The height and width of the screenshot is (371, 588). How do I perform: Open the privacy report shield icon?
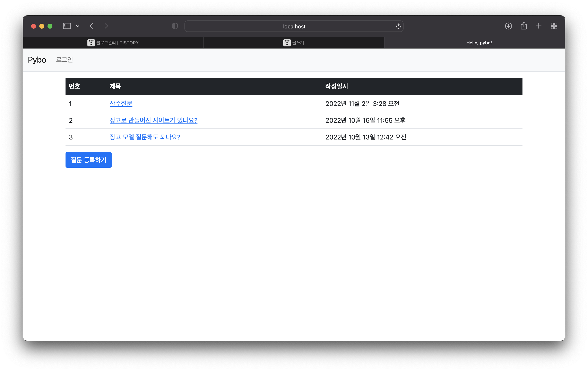[x=175, y=26]
